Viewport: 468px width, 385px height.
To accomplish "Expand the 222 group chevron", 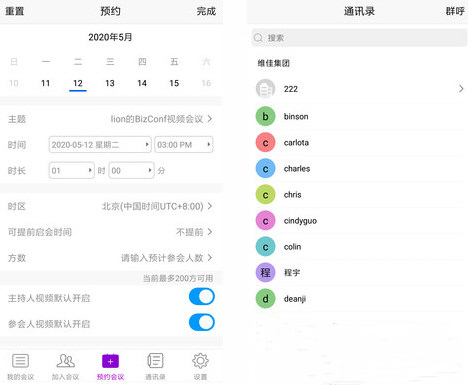I will (461, 89).
